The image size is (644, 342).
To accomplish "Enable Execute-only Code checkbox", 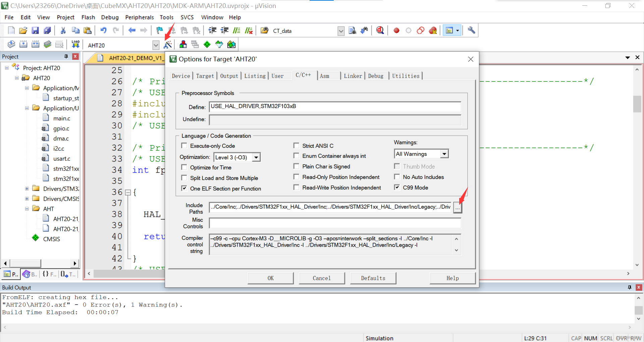I will pos(184,146).
